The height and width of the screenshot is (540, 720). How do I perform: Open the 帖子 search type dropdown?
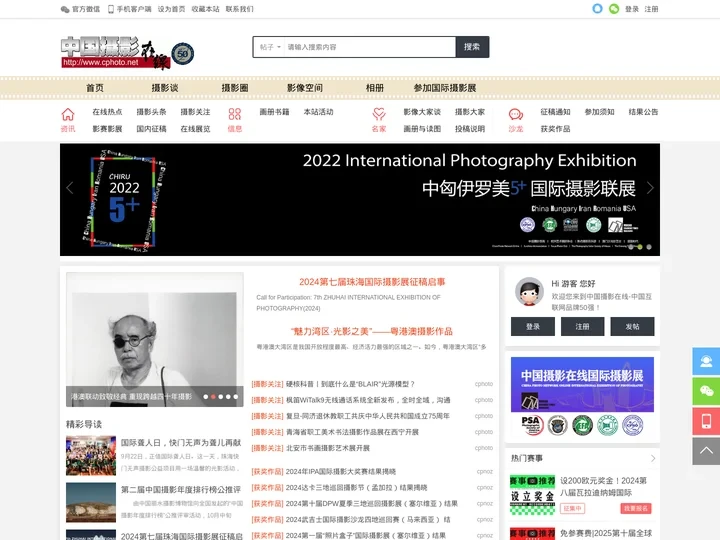[270, 47]
